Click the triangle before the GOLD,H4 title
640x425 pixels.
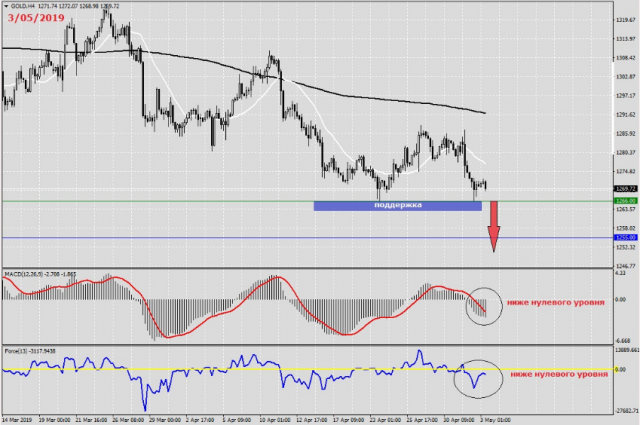tap(5, 5)
